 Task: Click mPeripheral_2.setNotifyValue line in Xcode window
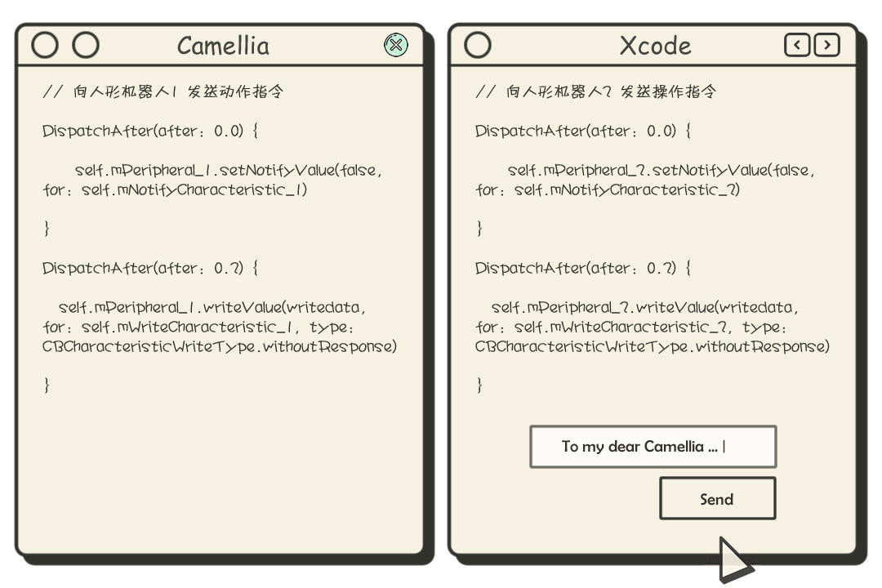(x=661, y=170)
